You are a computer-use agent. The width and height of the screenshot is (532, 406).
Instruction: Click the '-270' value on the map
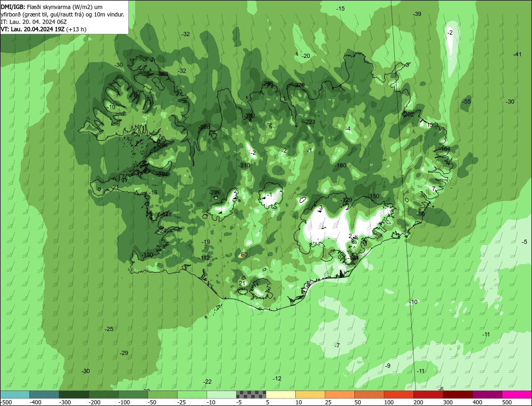click(x=299, y=85)
